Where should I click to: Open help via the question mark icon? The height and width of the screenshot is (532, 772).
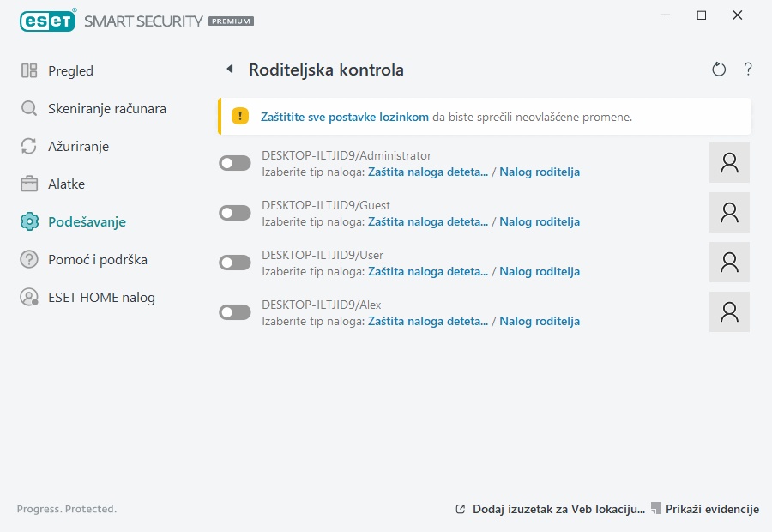748,70
